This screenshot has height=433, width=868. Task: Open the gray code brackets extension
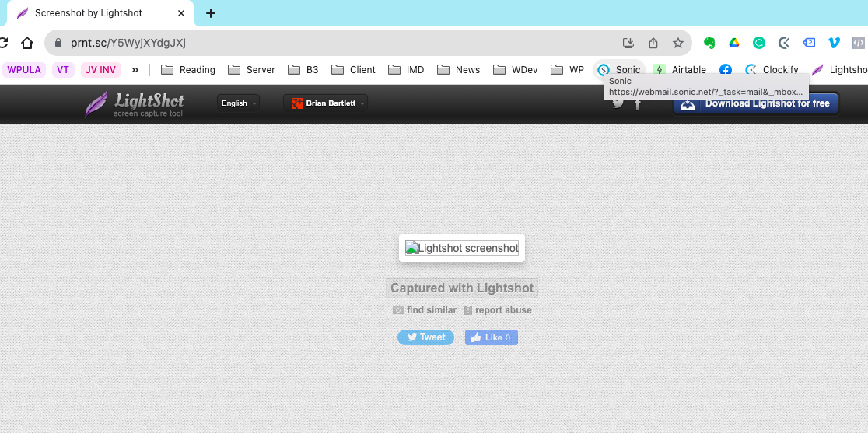pyautogui.click(x=858, y=43)
